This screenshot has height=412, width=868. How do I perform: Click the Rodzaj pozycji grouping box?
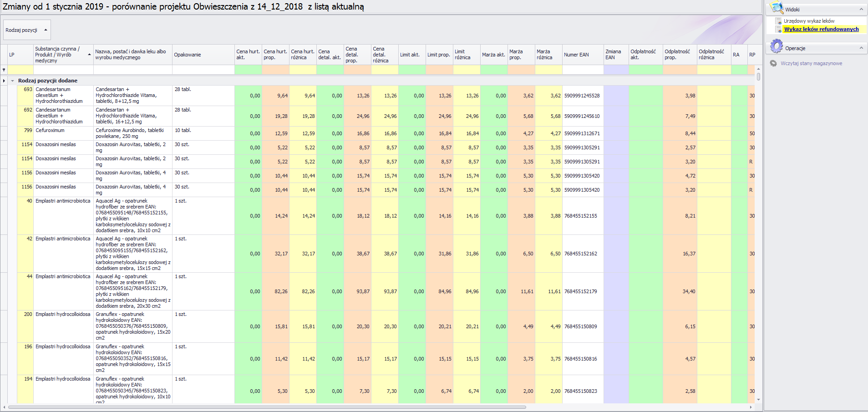click(x=26, y=30)
